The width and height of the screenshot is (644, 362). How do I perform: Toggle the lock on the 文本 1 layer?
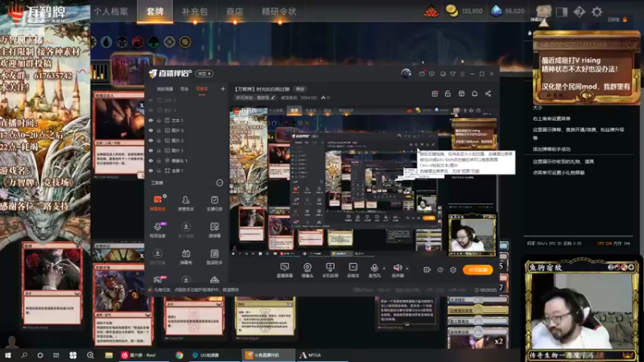(159, 120)
